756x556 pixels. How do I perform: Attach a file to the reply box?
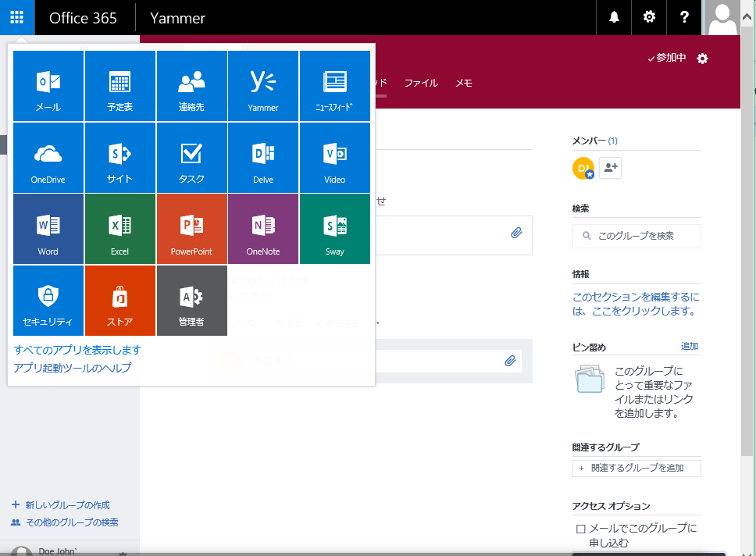(510, 361)
